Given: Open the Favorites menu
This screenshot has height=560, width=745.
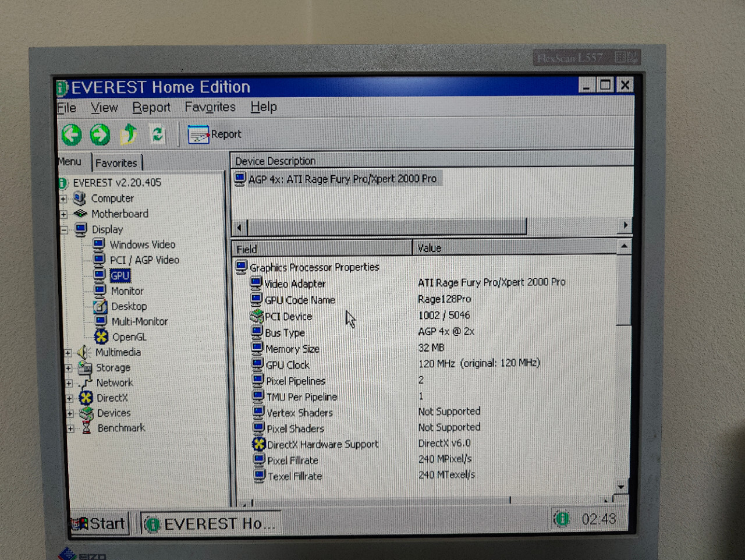Looking at the screenshot, I should click(210, 107).
